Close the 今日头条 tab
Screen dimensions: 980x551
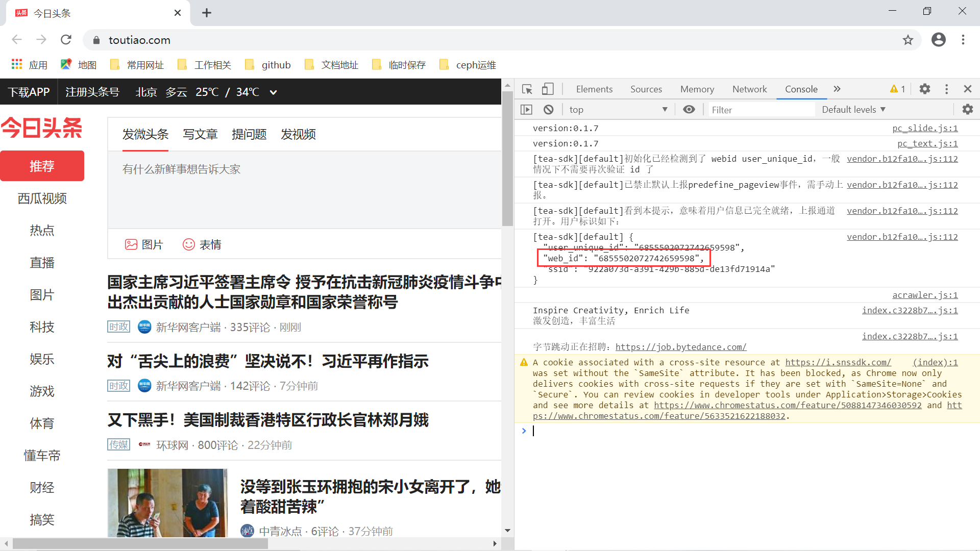tap(178, 13)
